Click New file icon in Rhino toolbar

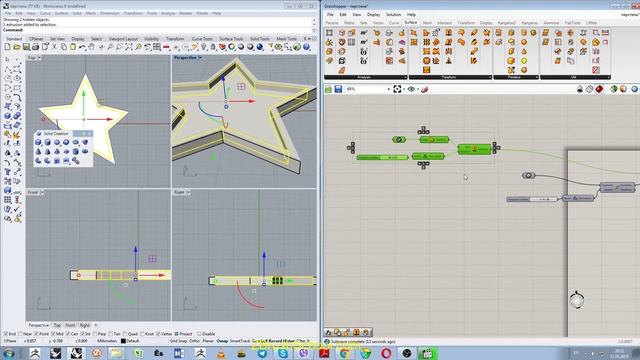(7, 47)
